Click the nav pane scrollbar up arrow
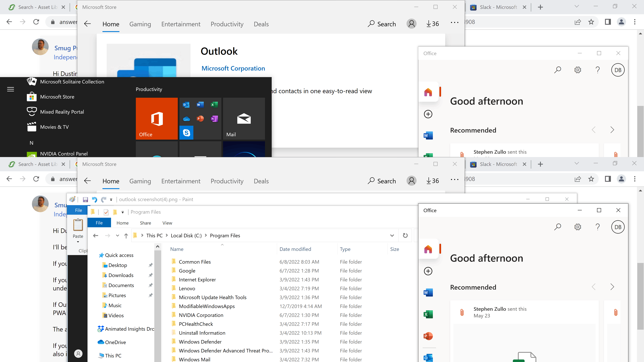 pyautogui.click(x=157, y=247)
